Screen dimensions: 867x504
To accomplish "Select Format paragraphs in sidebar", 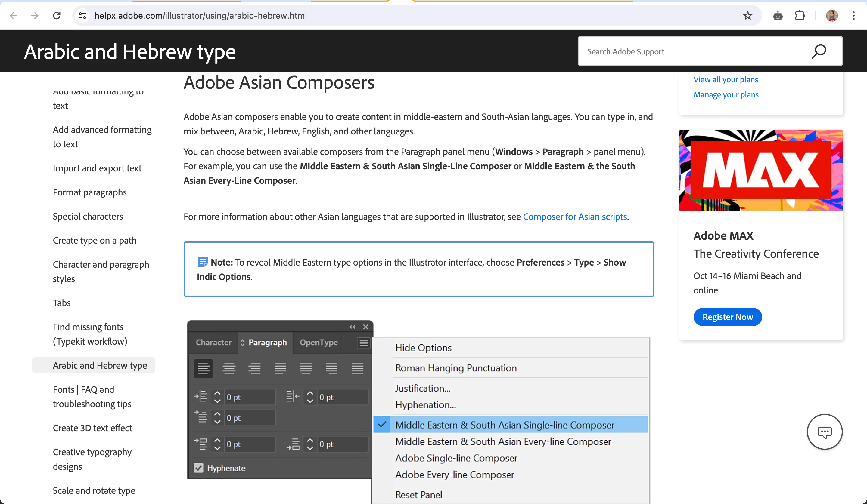I will (x=90, y=192).
